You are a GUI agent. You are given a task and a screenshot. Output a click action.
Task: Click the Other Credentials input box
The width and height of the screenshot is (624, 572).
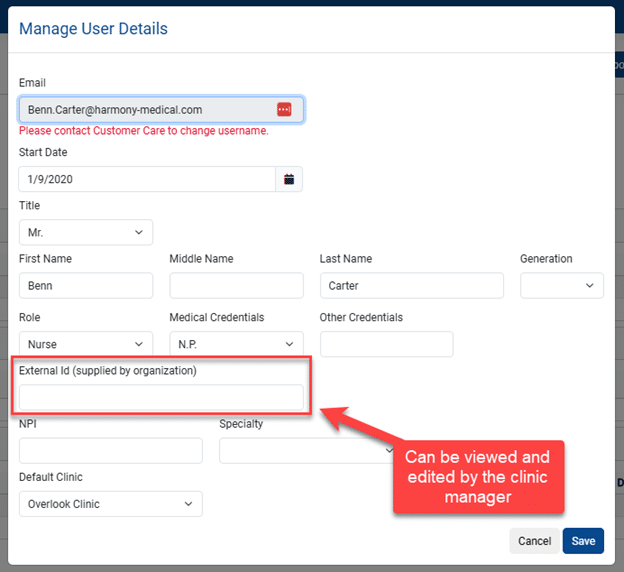tap(386, 344)
